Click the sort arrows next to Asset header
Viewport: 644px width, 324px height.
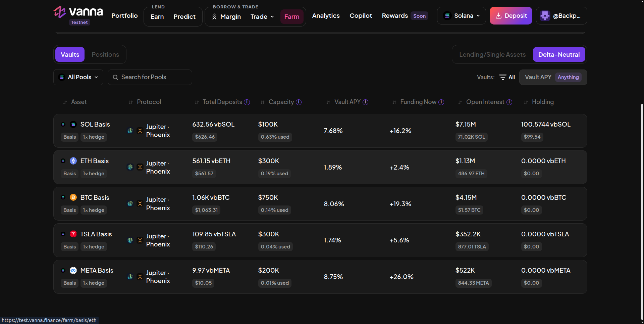pyautogui.click(x=65, y=102)
